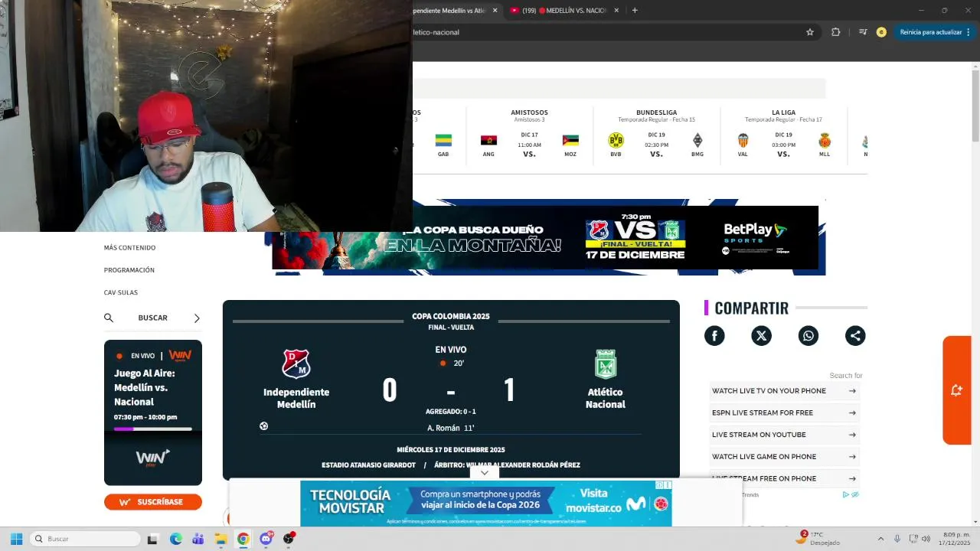Open the ESPN LIVE STREAM FOR FREE arrow
Screen dimensions: 980x551
pyautogui.click(x=852, y=412)
